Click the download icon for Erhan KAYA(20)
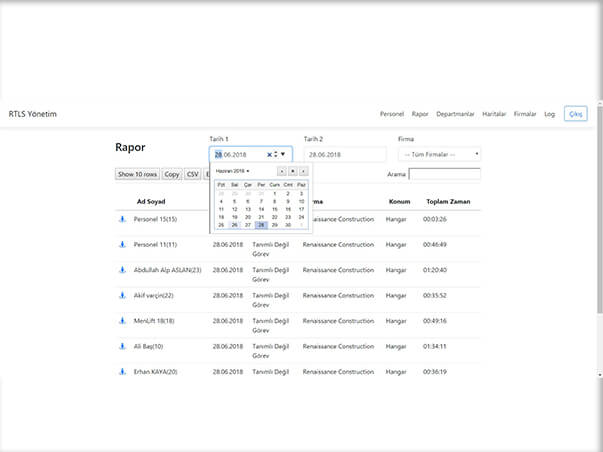This screenshot has height=452, width=603. coord(122,372)
